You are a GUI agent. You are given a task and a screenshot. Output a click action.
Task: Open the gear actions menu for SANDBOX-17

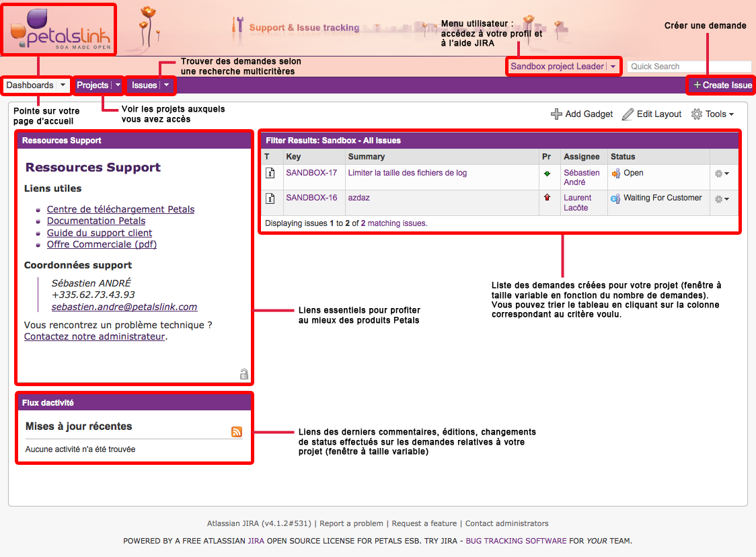722,174
